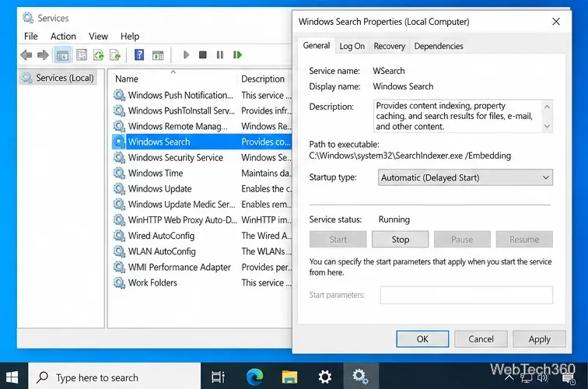The width and height of the screenshot is (588, 389).
Task: Click the Stop button under Service status
Action: tap(400, 240)
